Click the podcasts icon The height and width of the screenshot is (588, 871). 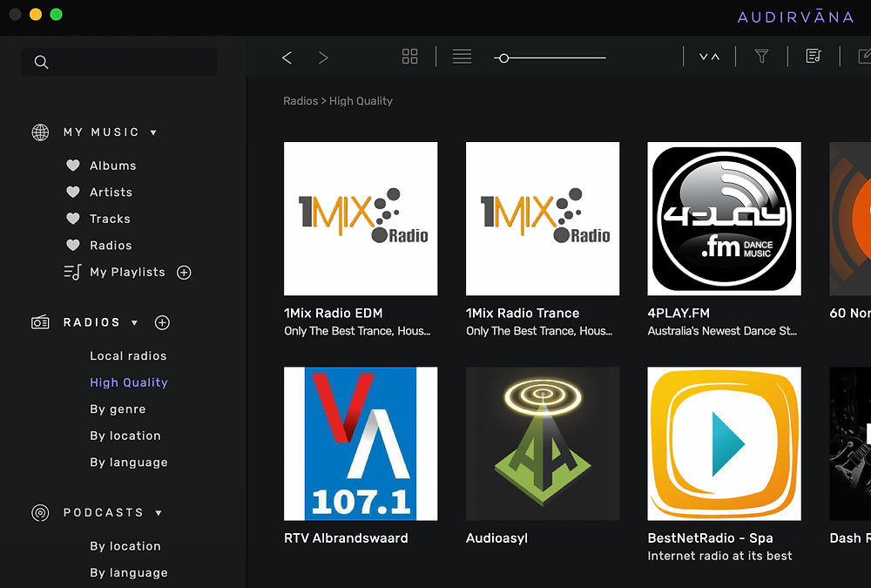coord(40,512)
